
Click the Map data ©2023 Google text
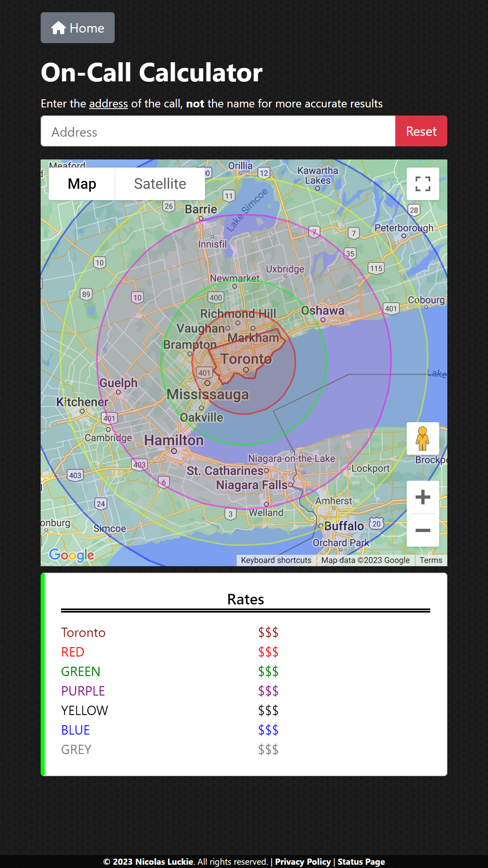point(366,560)
